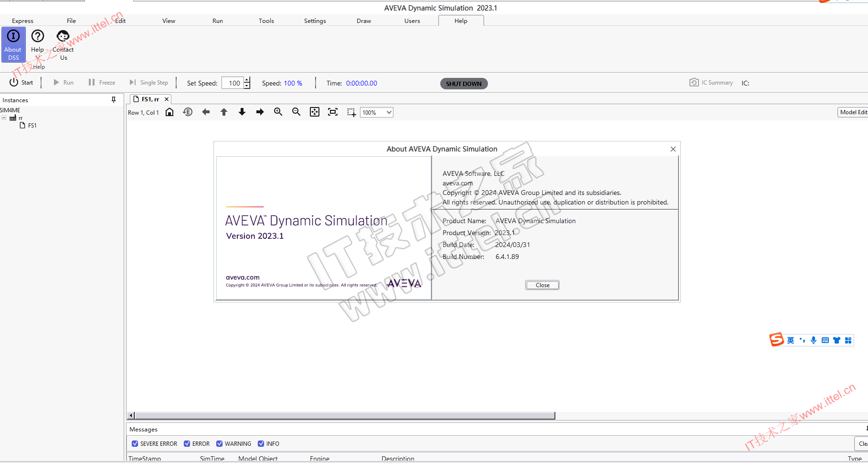
Task: Click the IC Summary camera icon
Action: tap(694, 82)
